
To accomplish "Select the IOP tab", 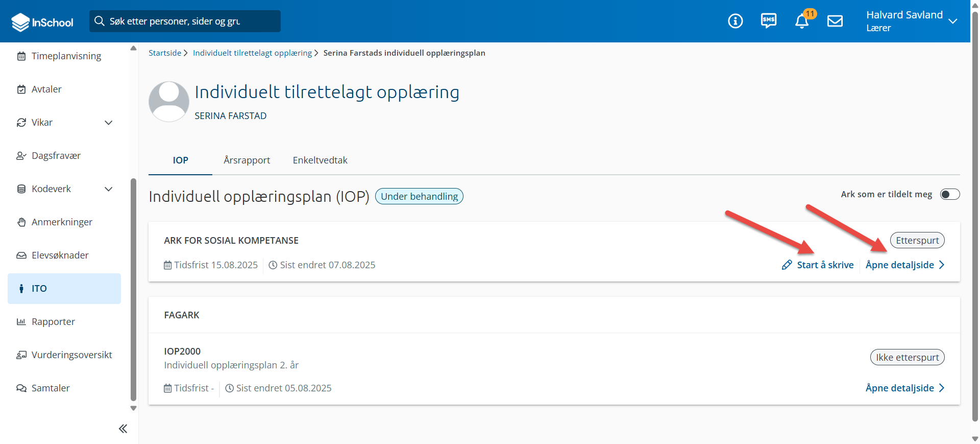I will (x=180, y=160).
